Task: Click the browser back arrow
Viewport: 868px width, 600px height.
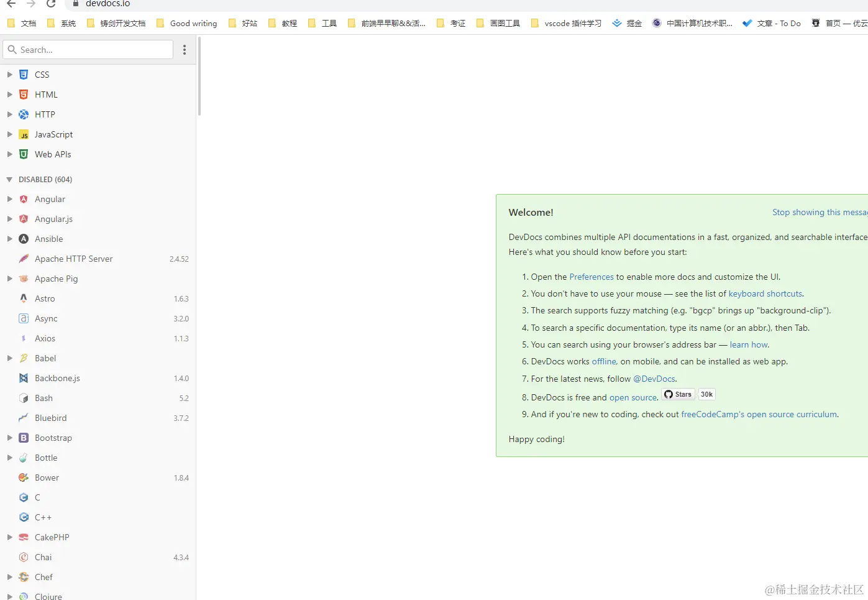Action: [x=11, y=4]
